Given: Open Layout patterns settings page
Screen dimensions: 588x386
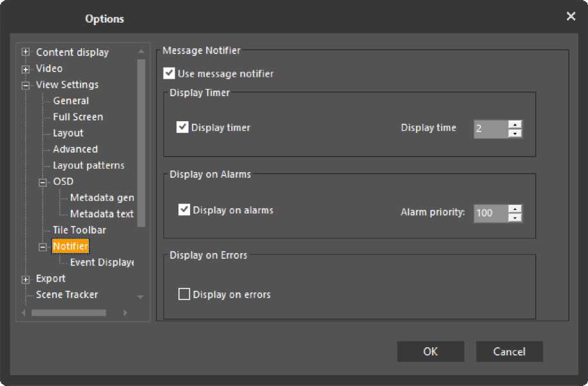Looking at the screenshot, I should click(88, 165).
